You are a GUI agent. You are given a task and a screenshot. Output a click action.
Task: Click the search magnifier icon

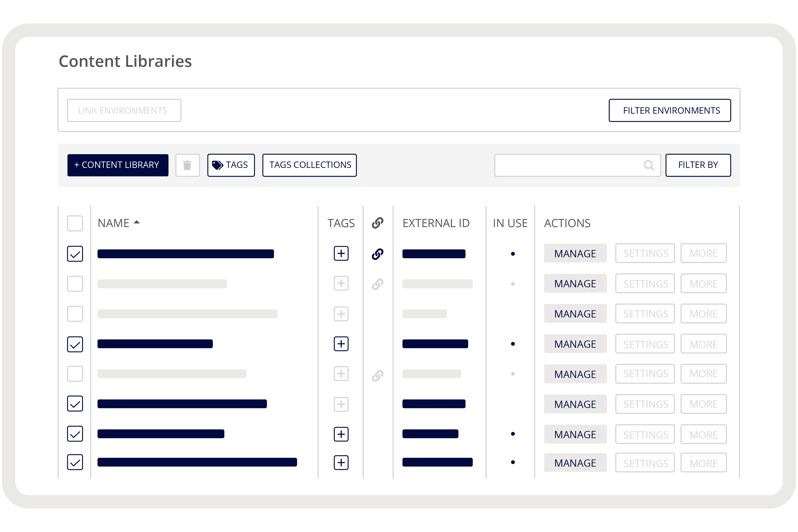[648, 165]
